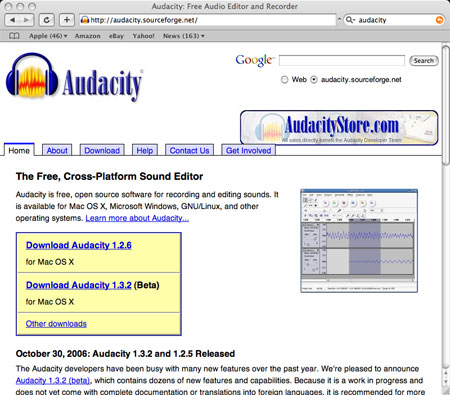Click the orange reload icon in search field
This screenshot has width=450, height=395.
click(x=440, y=20)
